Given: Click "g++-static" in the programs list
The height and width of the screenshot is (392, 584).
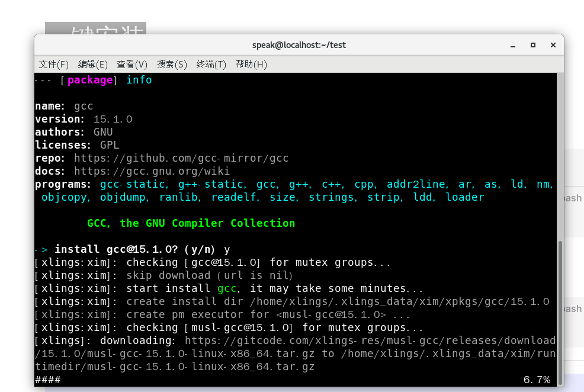Looking at the screenshot, I should [210, 184].
